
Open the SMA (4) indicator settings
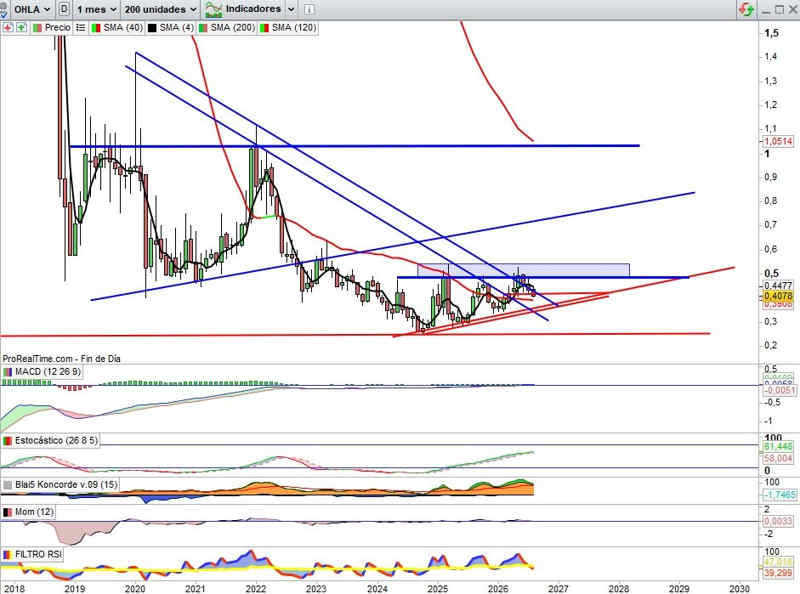(x=177, y=28)
